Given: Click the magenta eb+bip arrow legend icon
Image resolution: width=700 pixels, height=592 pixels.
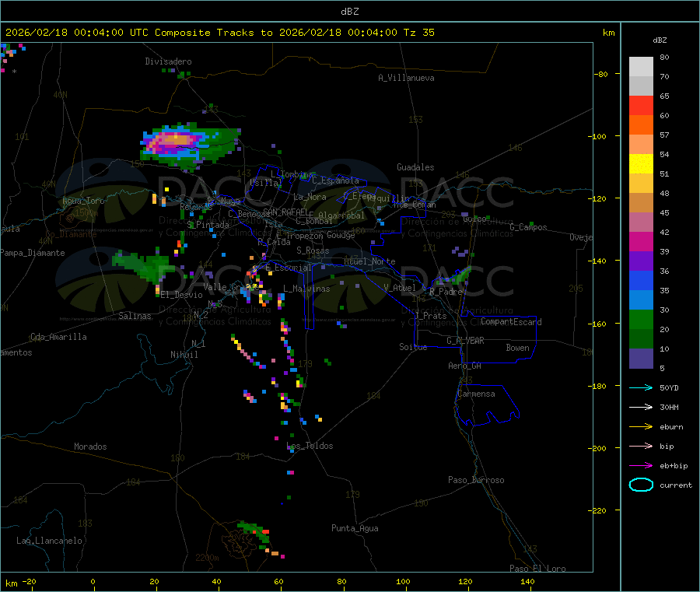Looking at the screenshot, I should tap(641, 465).
